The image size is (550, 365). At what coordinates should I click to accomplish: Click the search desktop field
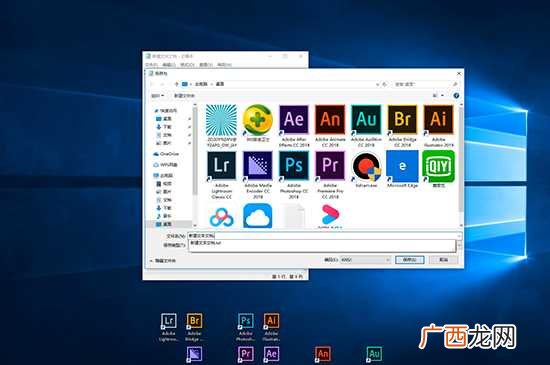pos(426,84)
